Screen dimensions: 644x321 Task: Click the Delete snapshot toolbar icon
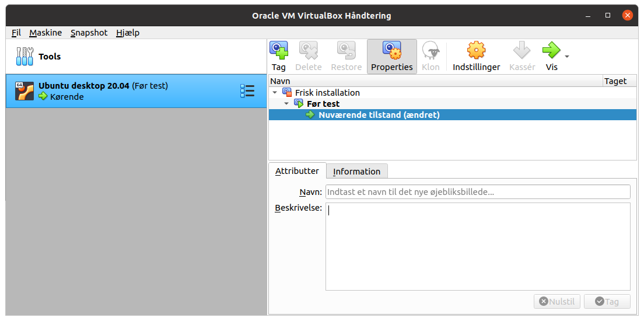(x=309, y=50)
